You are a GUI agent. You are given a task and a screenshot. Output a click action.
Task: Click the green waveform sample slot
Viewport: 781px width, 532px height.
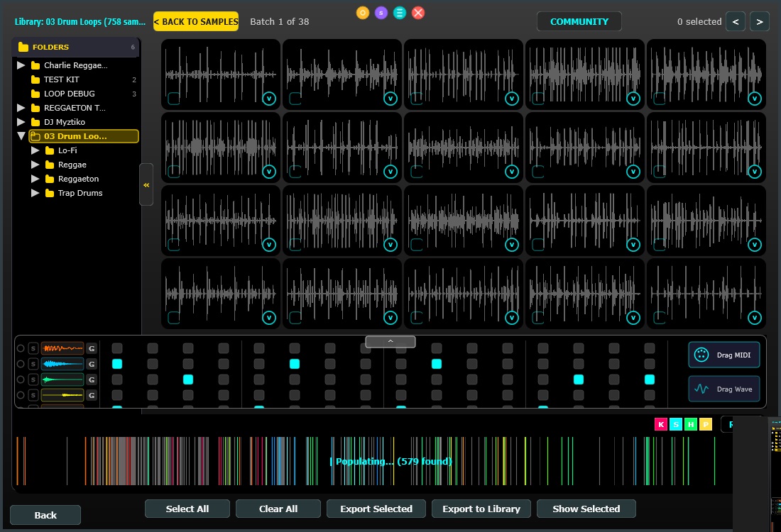[x=62, y=379]
